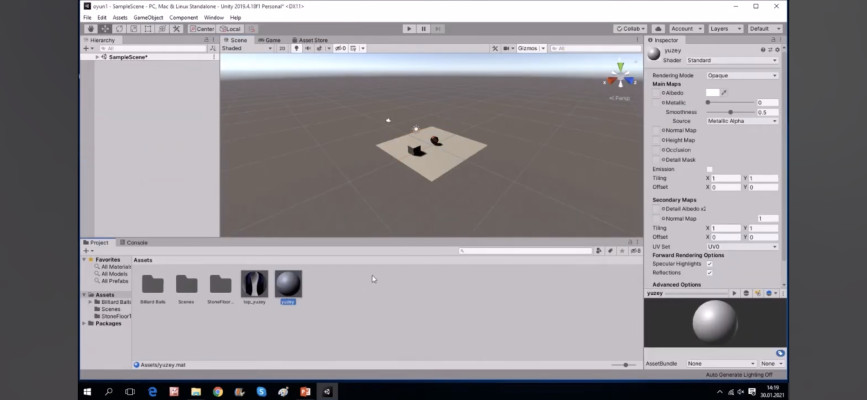This screenshot has height=400, width=867.
Task: Open the AssetBundle None dropdown
Action: [x=721, y=363]
